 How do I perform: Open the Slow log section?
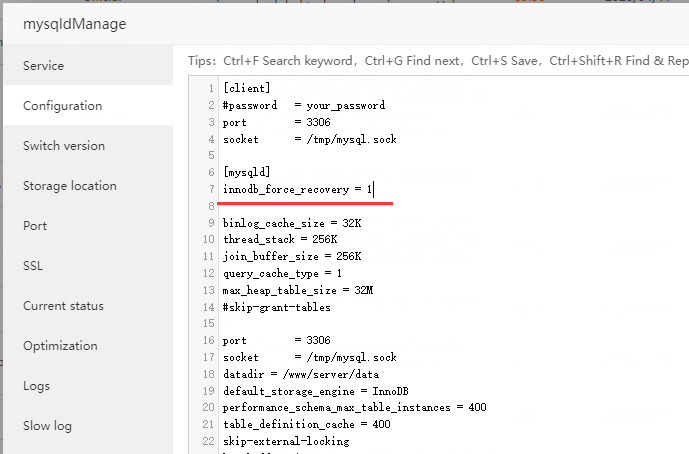48,426
